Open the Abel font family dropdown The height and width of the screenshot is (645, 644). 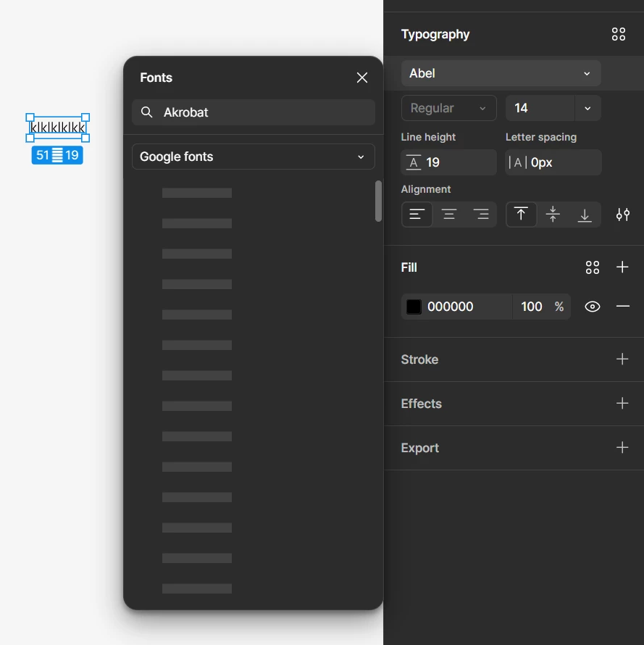point(501,73)
